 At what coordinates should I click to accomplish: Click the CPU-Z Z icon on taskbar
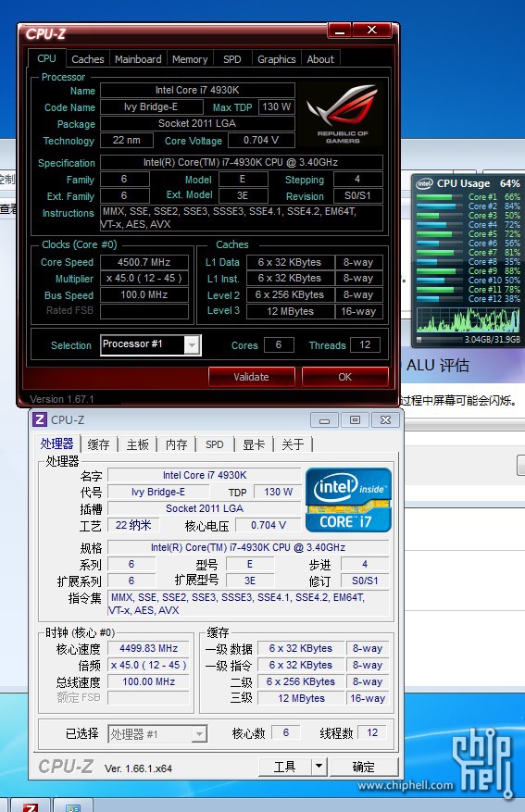[31, 807]
